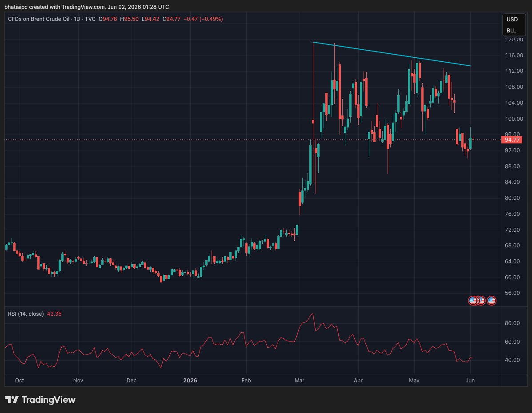Click the "Nov" time axis label

click(78, 381)
